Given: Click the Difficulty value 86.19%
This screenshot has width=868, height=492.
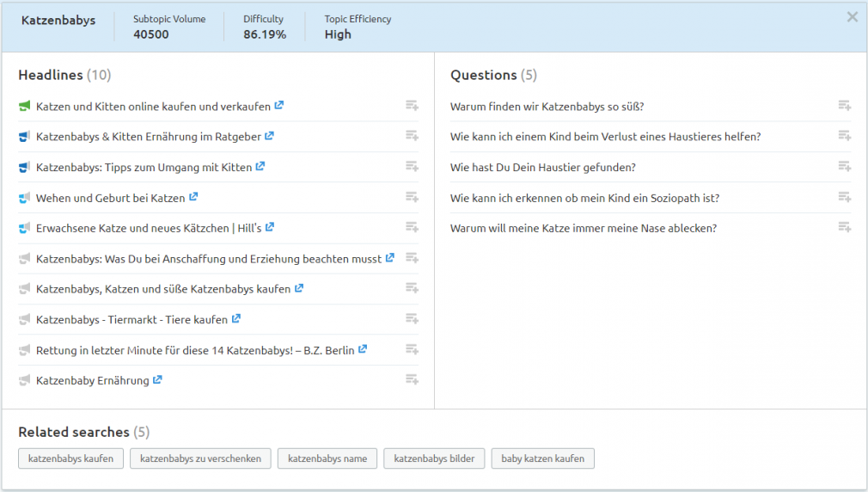Looking at the screenshot, I should [265, 34].
